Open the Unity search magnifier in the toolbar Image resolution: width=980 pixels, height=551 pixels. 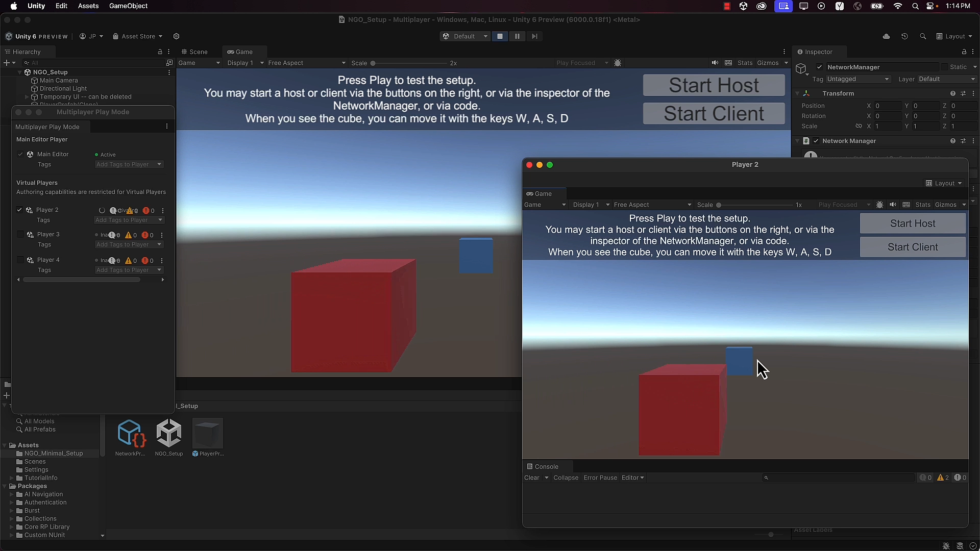point(923,36)
